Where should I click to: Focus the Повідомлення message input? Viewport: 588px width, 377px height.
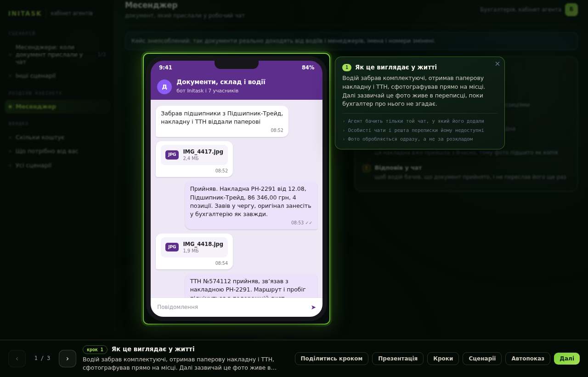pyautogui.click(x=231, y=307)
